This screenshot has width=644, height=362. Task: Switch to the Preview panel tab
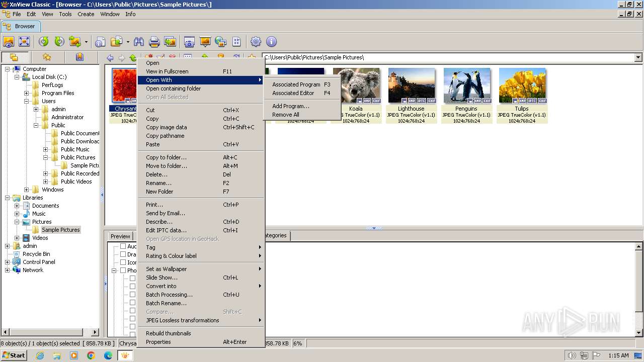click(x=120, y=236)
